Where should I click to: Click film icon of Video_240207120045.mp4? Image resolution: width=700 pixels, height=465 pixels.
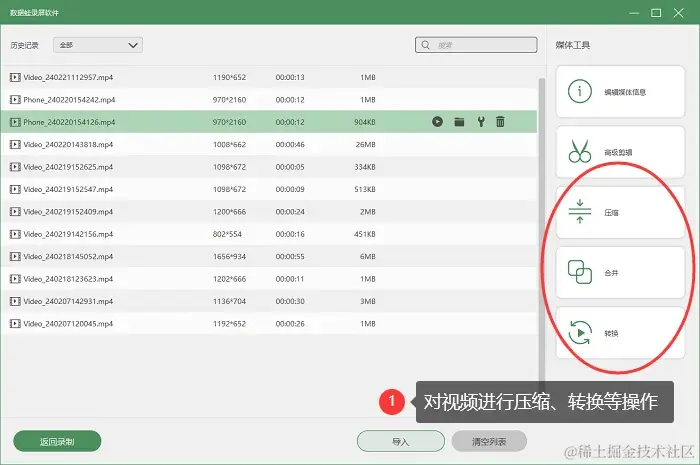(x=15, y=324)
